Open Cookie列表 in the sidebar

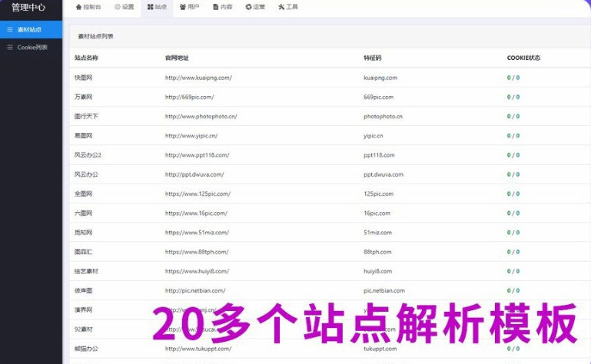pyautogui.click(x=31, y=47)
